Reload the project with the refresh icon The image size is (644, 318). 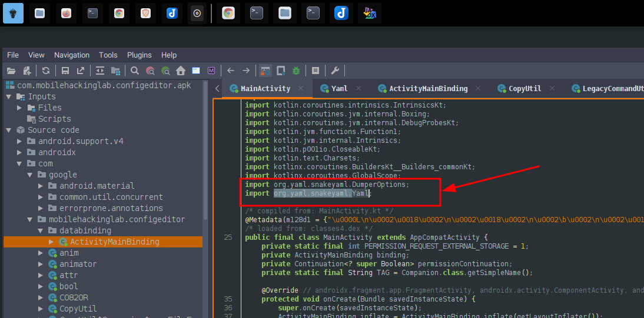[x=45, y=71]
